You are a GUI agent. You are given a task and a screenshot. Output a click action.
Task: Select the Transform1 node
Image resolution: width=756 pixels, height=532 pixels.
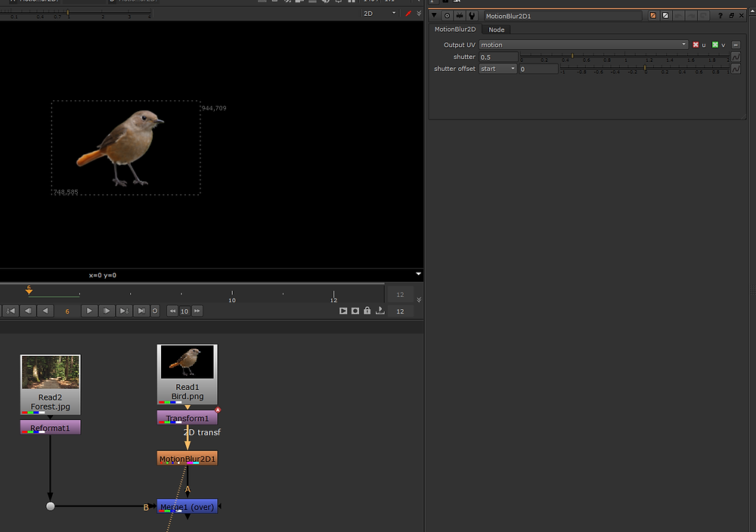coord(187,418)
